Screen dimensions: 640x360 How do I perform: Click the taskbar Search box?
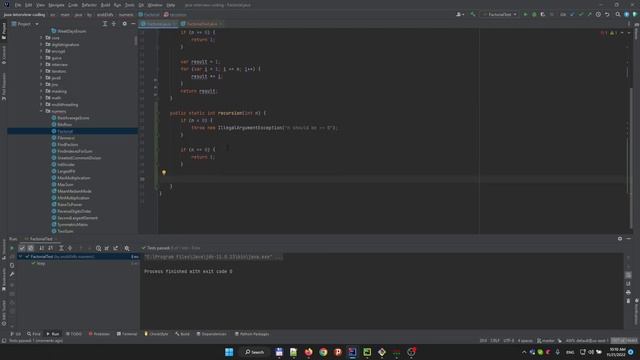[x=255, y=352]
